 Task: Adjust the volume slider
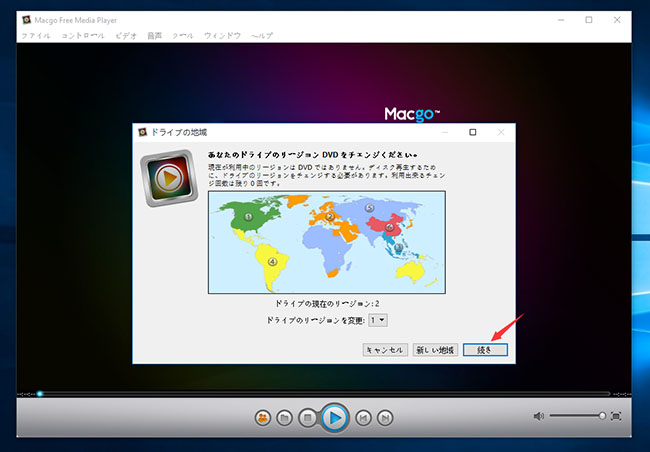[578, 416]
